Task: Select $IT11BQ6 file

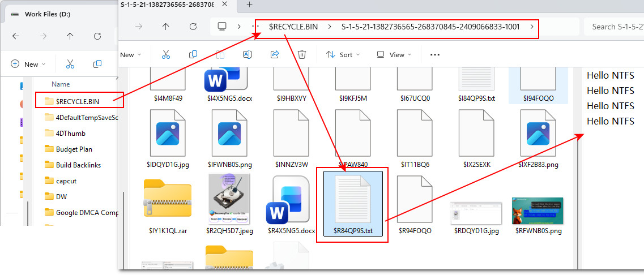Action: [415, 140]
